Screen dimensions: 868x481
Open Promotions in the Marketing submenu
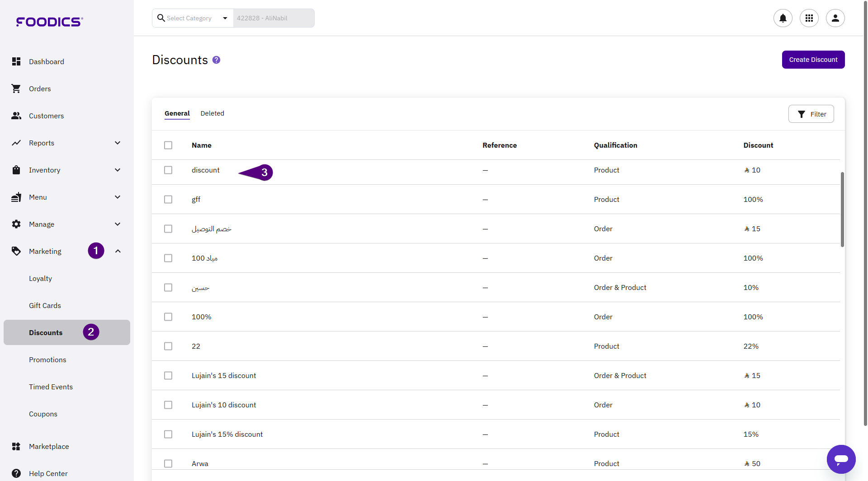(47, 360)
